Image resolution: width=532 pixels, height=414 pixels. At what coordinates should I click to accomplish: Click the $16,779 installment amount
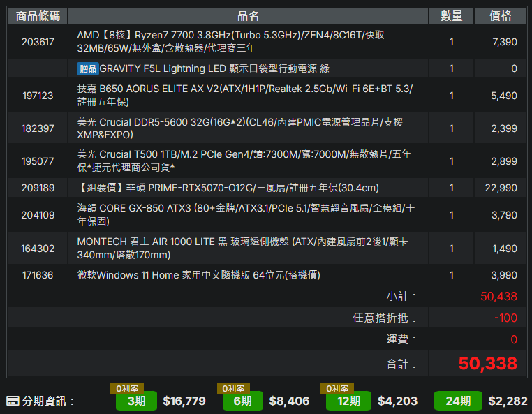184,401
